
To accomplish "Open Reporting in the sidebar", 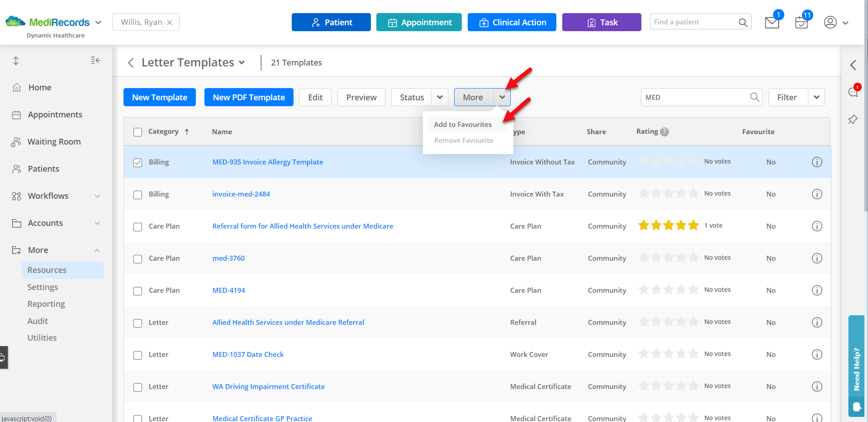I will pyautogui.click(x=46, y=304).
